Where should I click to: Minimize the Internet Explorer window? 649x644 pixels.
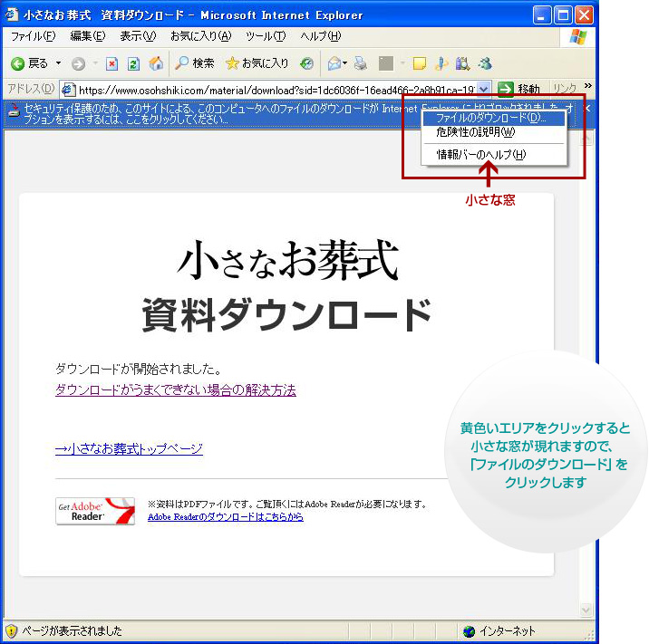click(541, 15)
